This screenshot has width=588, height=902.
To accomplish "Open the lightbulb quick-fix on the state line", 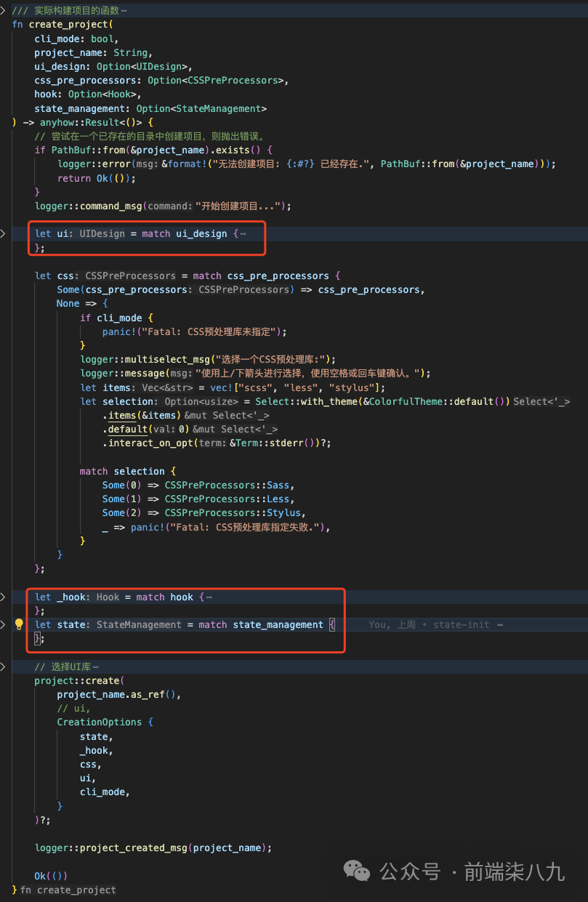I will [x=20, y=624].
